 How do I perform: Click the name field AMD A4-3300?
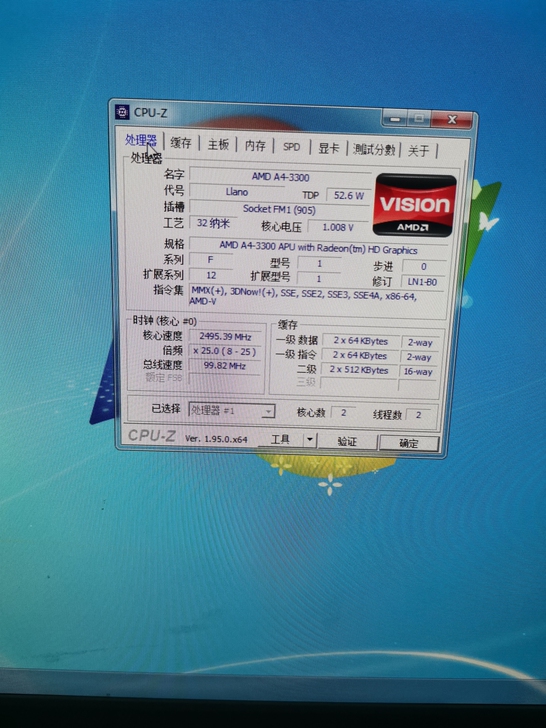click(280, 177)
